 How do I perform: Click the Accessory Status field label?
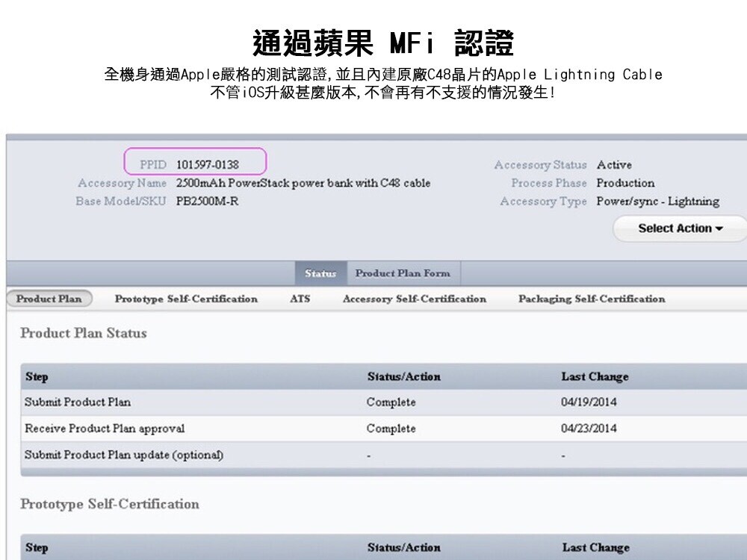(540, 165)
